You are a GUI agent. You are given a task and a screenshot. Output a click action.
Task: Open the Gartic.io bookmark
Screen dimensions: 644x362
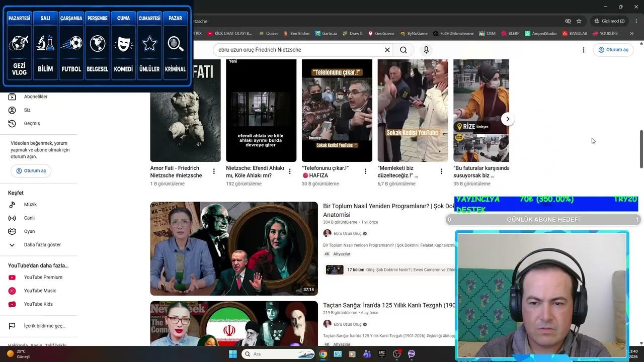pos(326,34)
